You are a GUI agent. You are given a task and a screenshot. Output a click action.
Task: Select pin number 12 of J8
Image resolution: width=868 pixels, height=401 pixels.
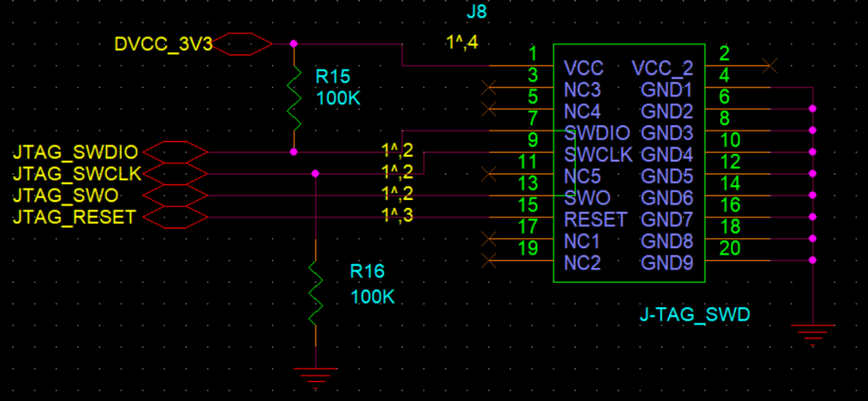(730, 163)
